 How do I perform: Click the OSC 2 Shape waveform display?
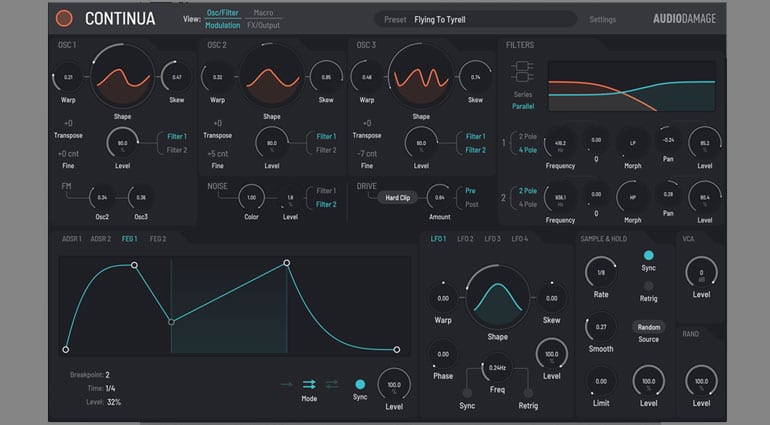(272, 77)
